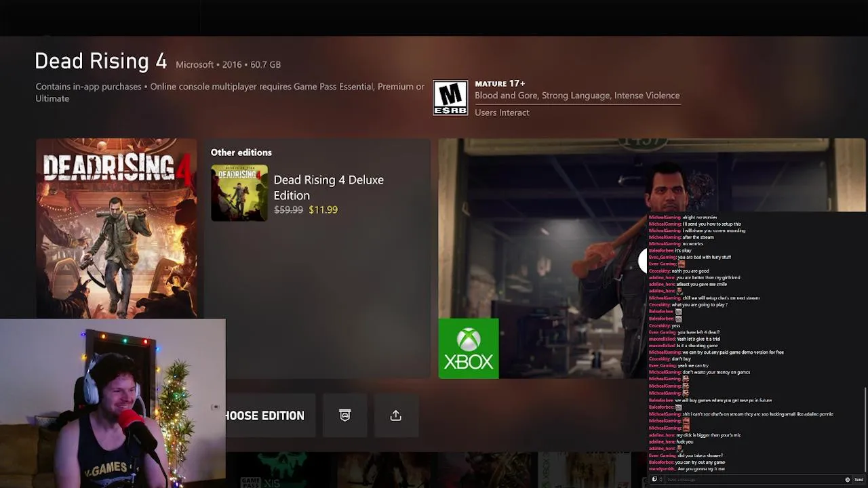The width and height of the screenshot is (868, 488).
Task: Open the Dead Rising 4 cover art
Action: (116, 228)
